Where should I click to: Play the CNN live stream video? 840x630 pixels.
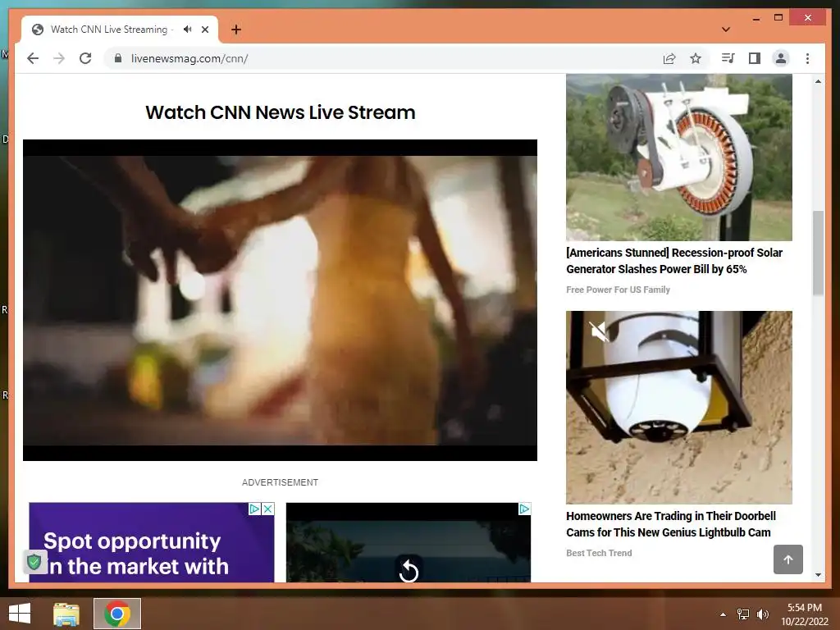pyautogui.click(x=280, y=300)
